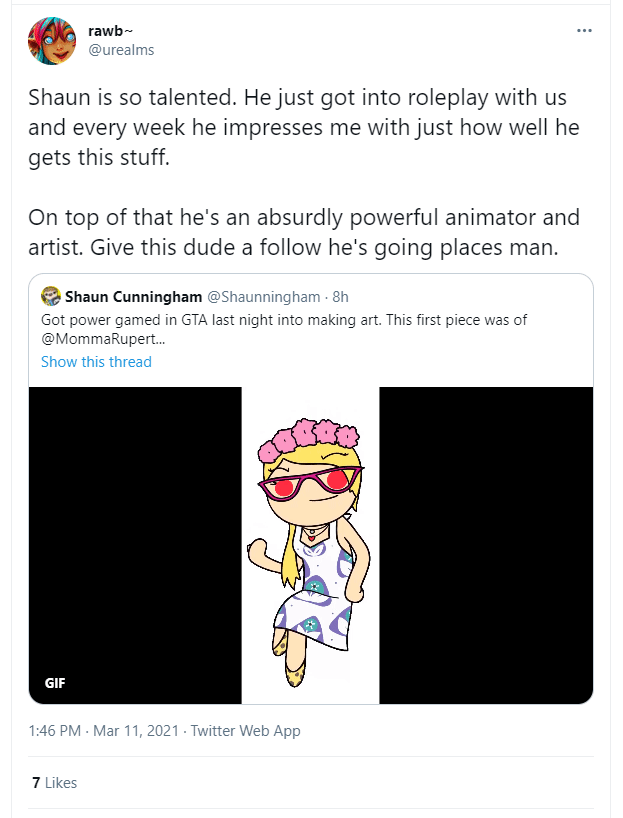Open the 1:46 PM · Mar 11, 2021 timestamp
623x818 pixels.
click(x=103, y=730)
